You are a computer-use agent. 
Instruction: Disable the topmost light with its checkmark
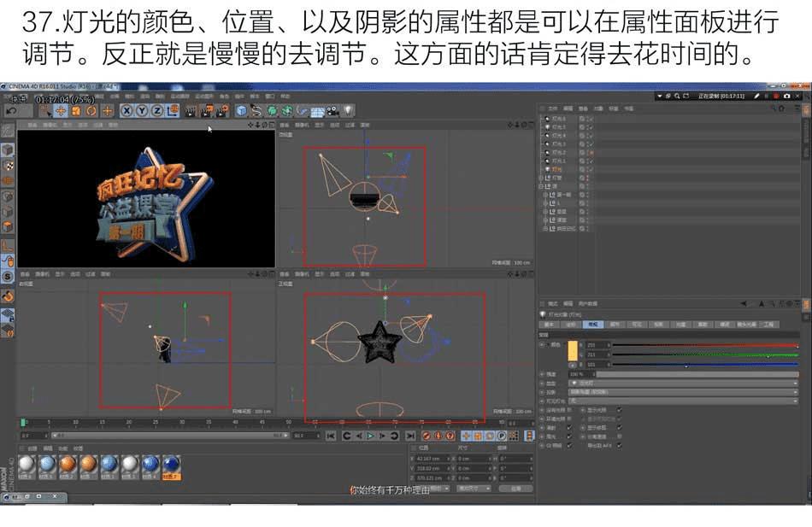coord(591,119)
